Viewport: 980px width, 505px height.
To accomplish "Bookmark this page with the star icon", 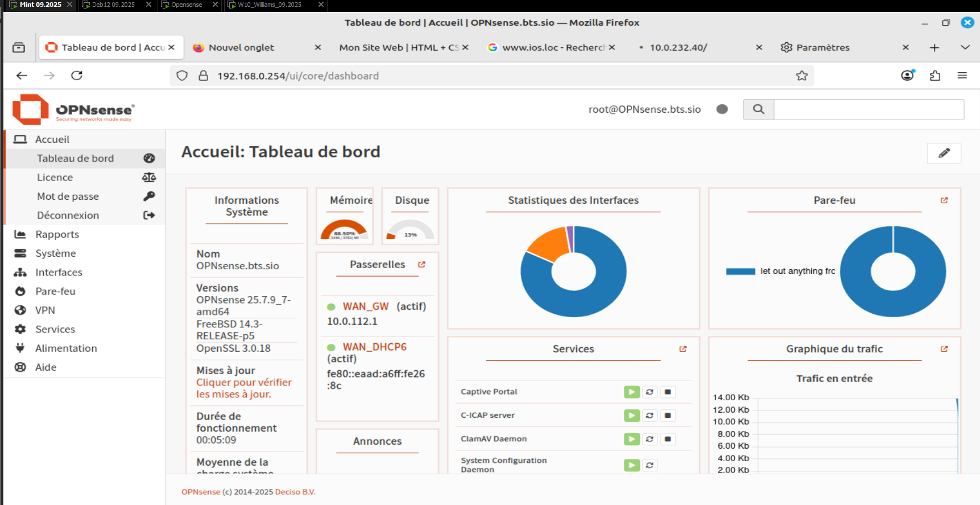I will (802, 76).
